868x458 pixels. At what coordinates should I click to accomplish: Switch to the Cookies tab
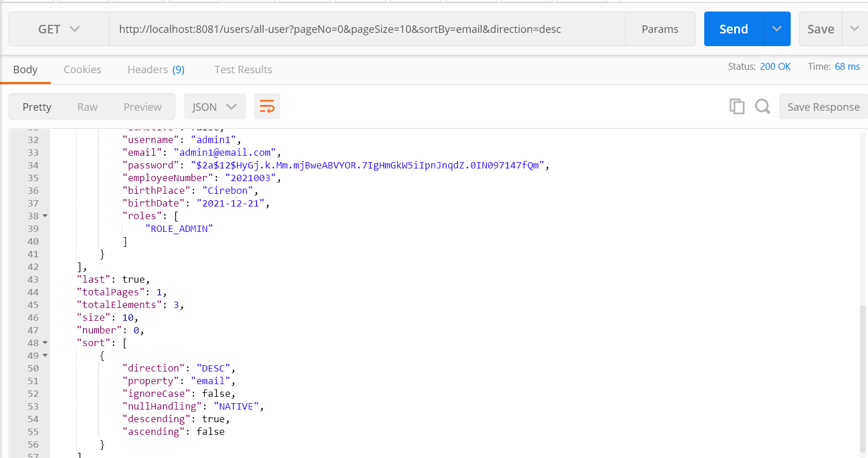82,69
